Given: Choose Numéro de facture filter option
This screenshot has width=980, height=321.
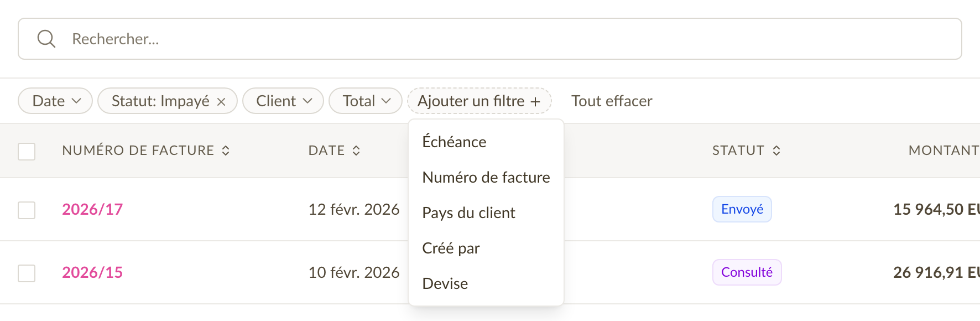Looking at the screenshot, I should pyautogui.click(x=486, y=177).
